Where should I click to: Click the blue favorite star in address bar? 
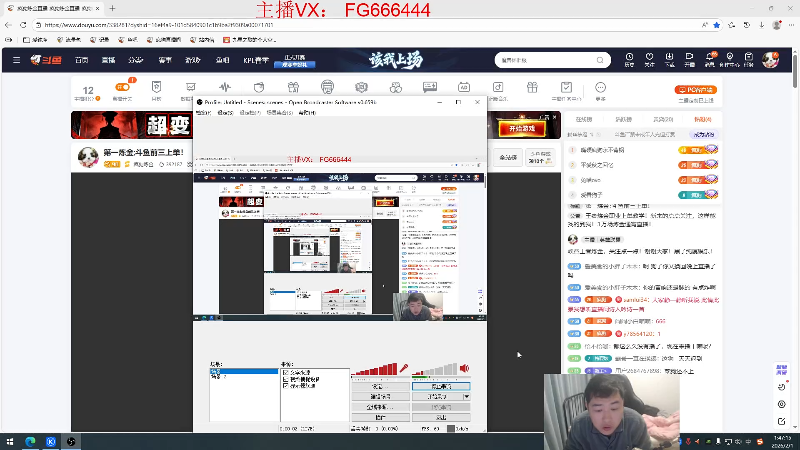click(x=717, y=24)
